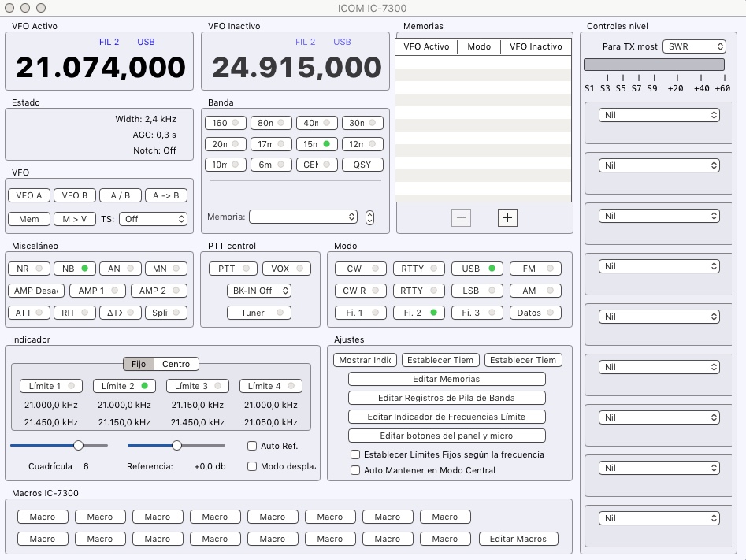Click the Tuner button
746x560 pixels.
pos(259,313)
